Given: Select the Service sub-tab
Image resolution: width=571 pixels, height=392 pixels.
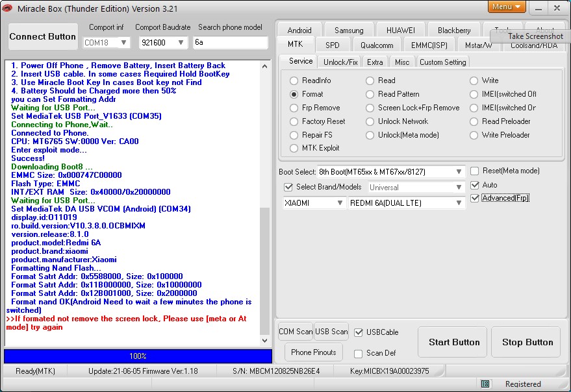Looking at the screenshot, I should [300, 61].
